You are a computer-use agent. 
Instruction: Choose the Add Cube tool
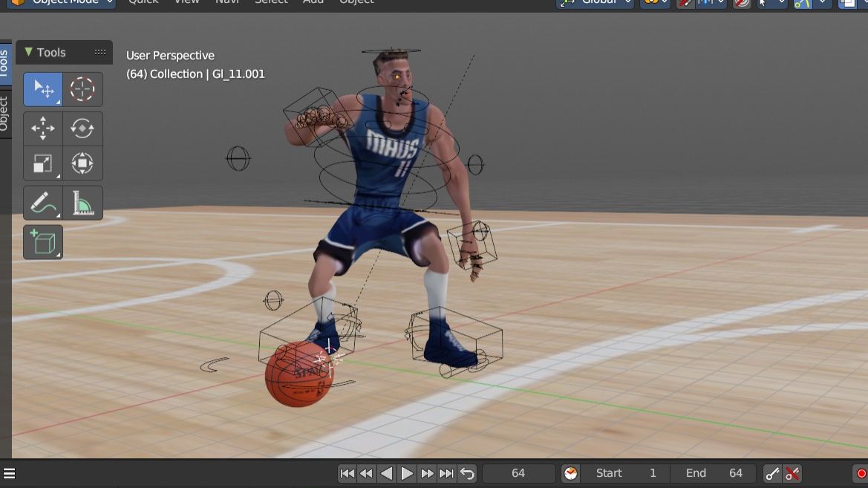(43, 243)
